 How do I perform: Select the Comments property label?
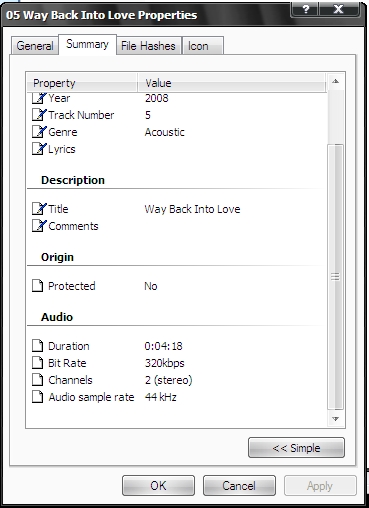point(73,226)
